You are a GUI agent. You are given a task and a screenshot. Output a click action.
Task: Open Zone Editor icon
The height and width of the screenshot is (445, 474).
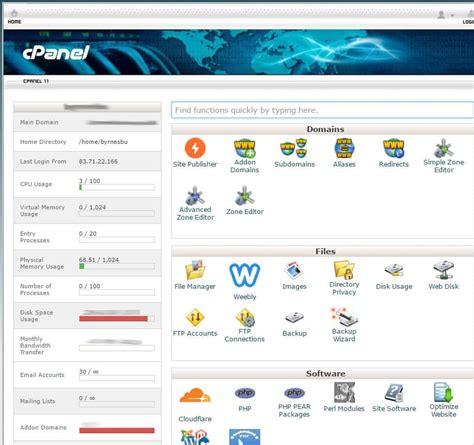point(245,200)
